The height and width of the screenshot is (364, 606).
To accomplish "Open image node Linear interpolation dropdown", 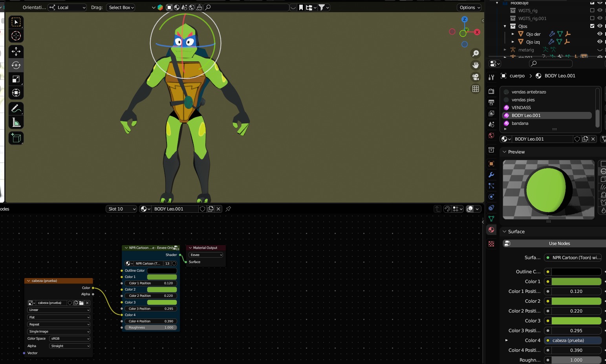I will click(x=59, y=310).
